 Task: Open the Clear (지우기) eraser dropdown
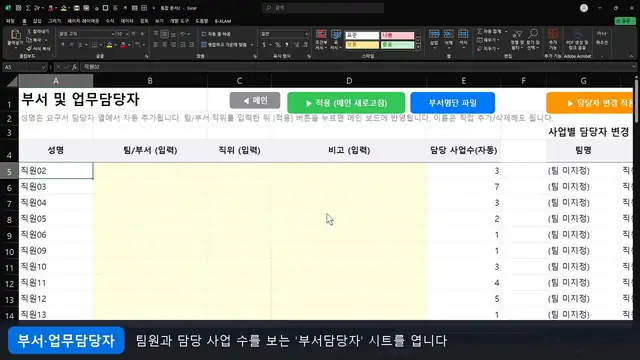click(487, 49)
